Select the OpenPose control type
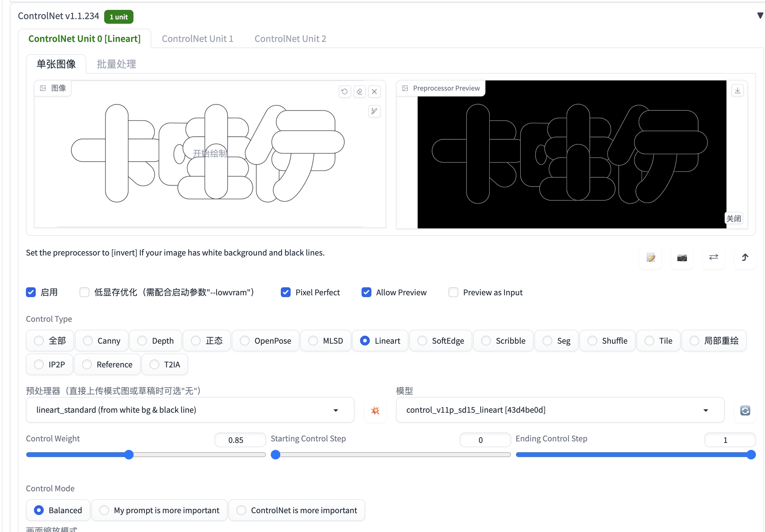Screen dimensions: 765x532 point(266,341)
